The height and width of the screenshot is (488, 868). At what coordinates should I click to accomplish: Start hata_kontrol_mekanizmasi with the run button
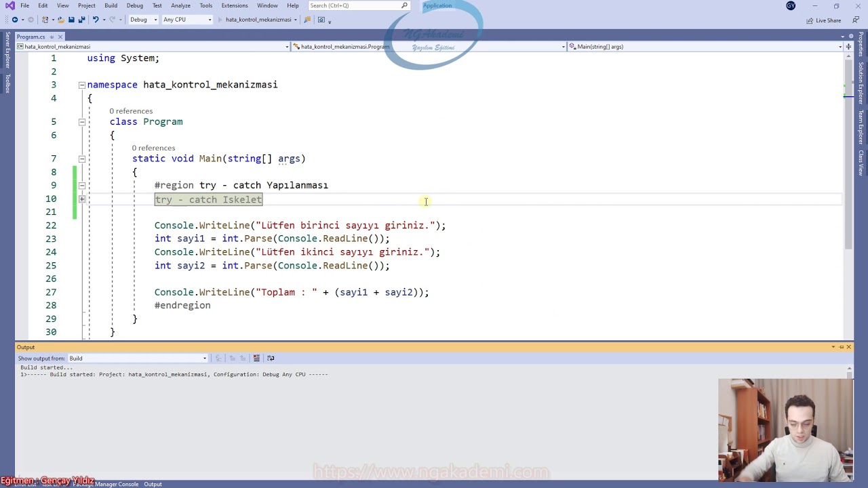(254, 20)
